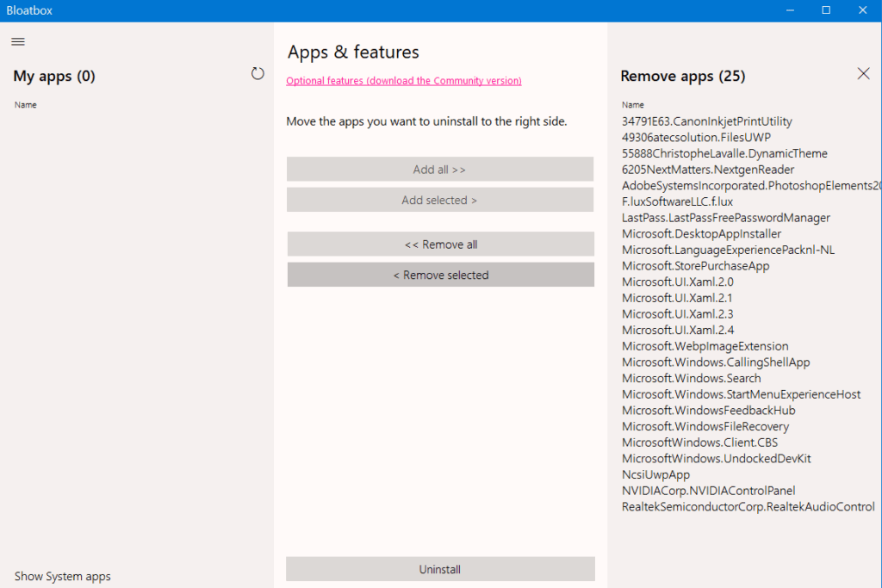
Task: Click the Uninstall button
Action: [x=440, y=569]
